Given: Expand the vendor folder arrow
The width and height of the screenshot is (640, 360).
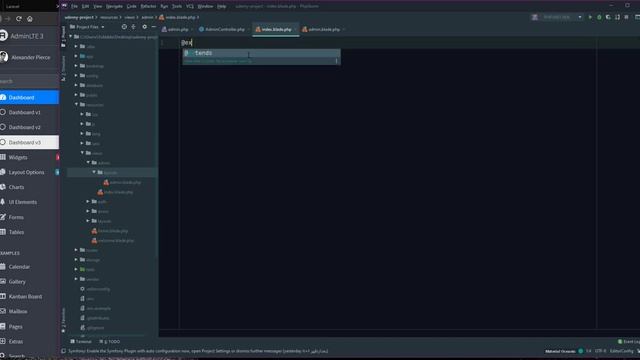Looking at the screenshot, I should click(x=76, y=279).
